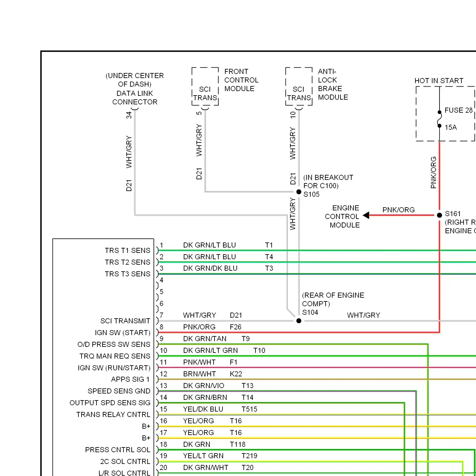Click the PRESS CNTRL SOL label
Viewport: 476px width, 476px height.
click(118, 450)
